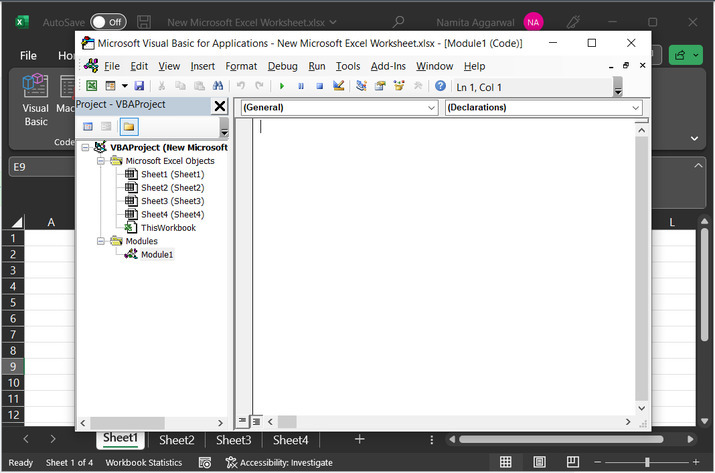Open the Debug menu

(282, 66)
